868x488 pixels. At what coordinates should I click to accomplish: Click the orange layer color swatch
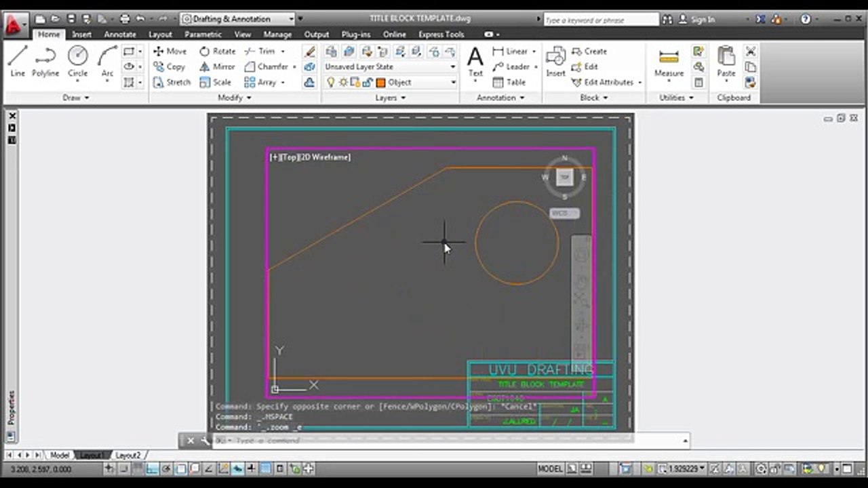[x=380, y=83]
